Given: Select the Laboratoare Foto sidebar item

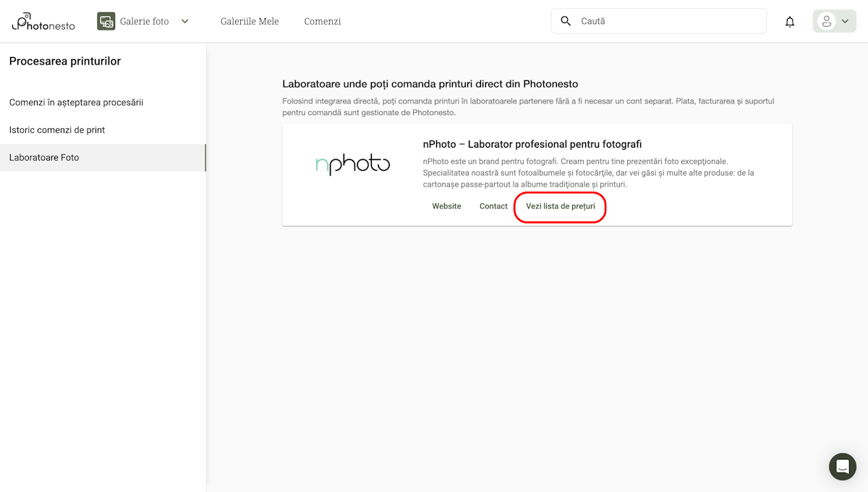Looking at the screenshot, I should point(103,158).
